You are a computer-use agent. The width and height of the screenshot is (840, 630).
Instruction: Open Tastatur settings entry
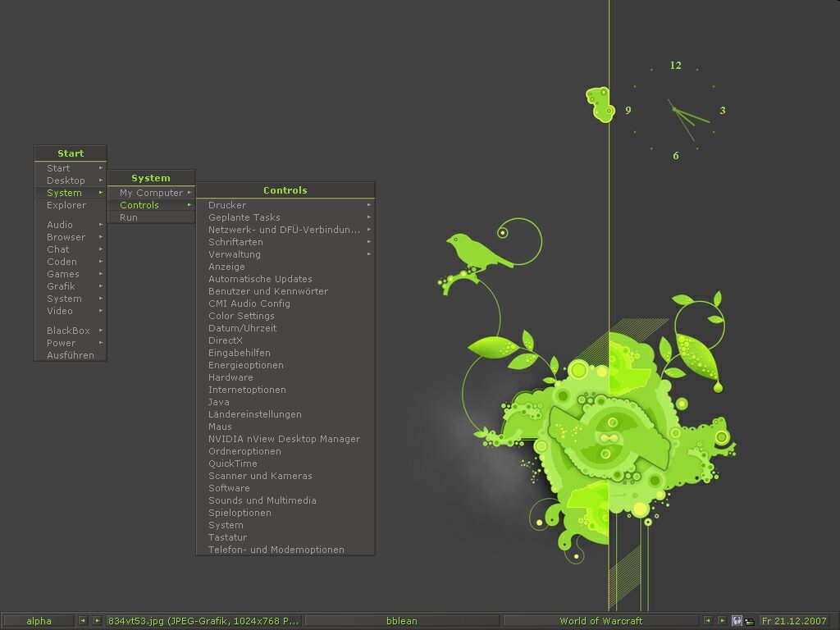(x=285, y=537)
